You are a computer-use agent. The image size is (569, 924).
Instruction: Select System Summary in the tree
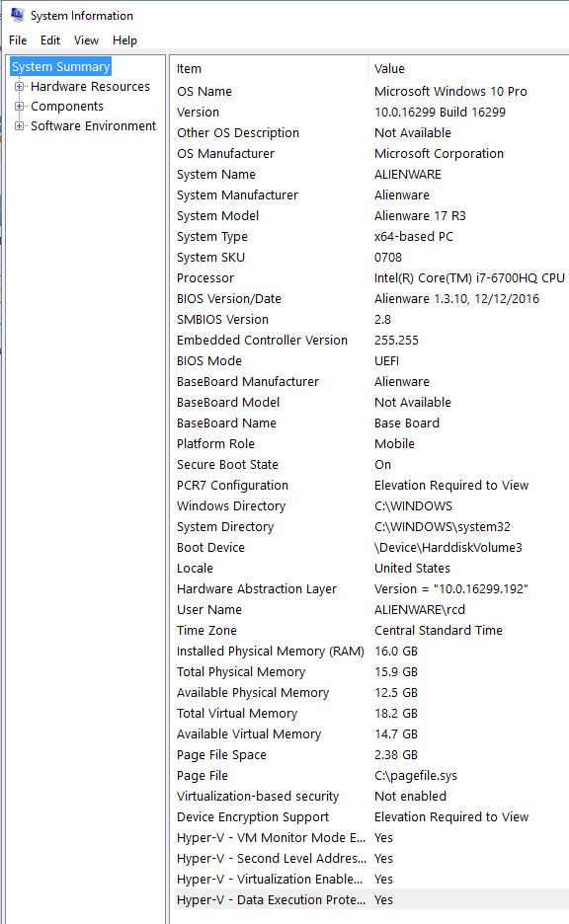(60, 66)
